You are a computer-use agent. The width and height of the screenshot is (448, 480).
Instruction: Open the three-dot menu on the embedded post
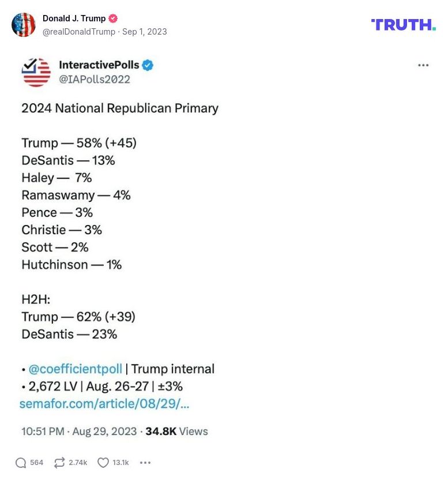tap(424, 65)
